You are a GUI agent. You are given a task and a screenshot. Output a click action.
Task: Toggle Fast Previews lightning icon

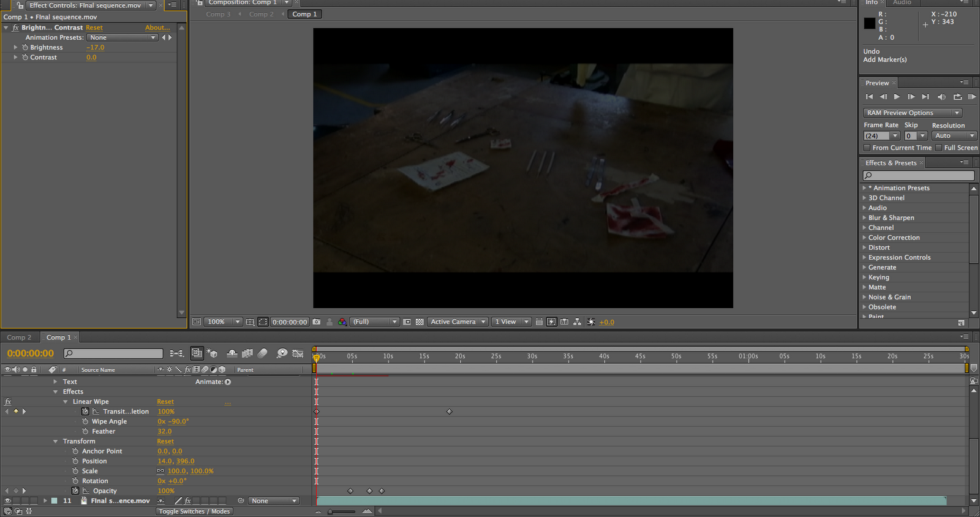point(551,322)
